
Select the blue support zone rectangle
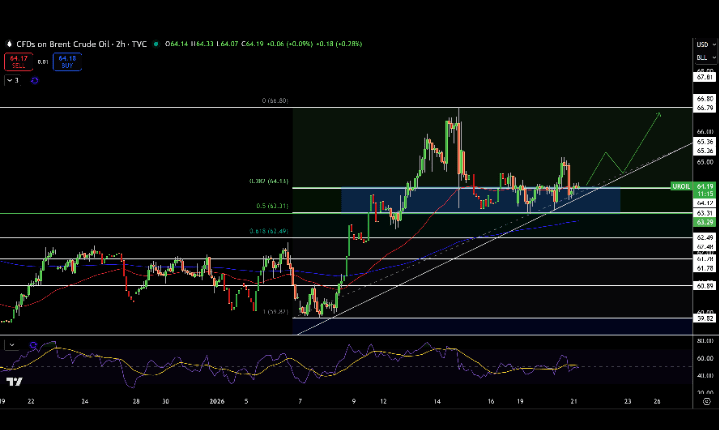point(480,200)
